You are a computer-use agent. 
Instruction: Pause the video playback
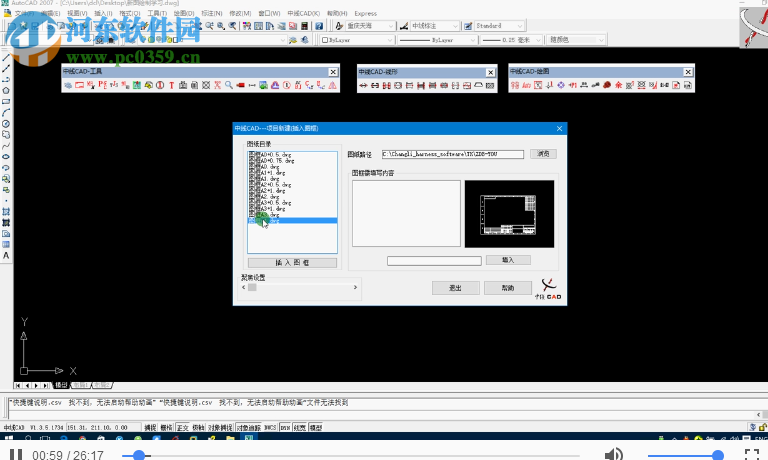16,455
